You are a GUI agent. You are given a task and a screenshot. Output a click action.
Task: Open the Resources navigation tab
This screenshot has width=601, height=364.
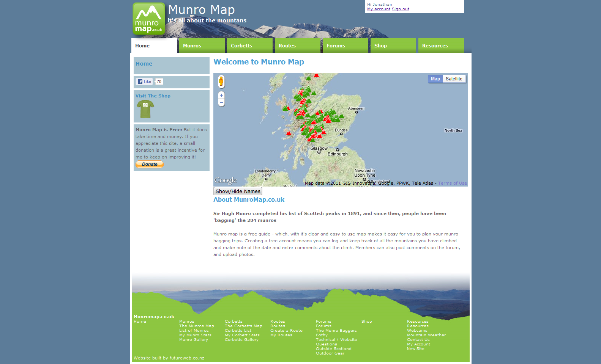(441, 45)
